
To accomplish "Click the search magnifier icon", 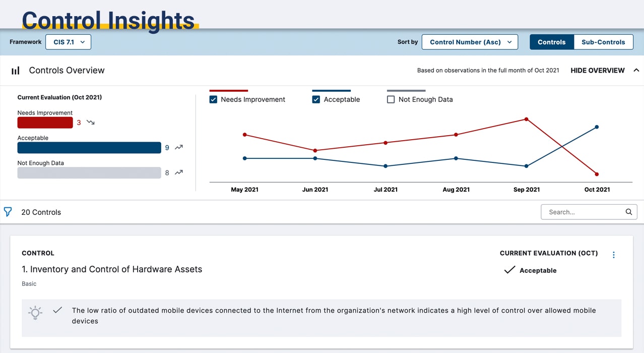I will [x=628, y=212].
